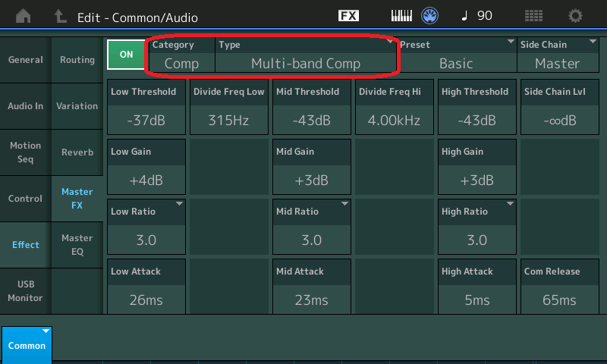This screenshot has width=607, height=364.
Task: Select the Reverb tab
Action: 77,152
